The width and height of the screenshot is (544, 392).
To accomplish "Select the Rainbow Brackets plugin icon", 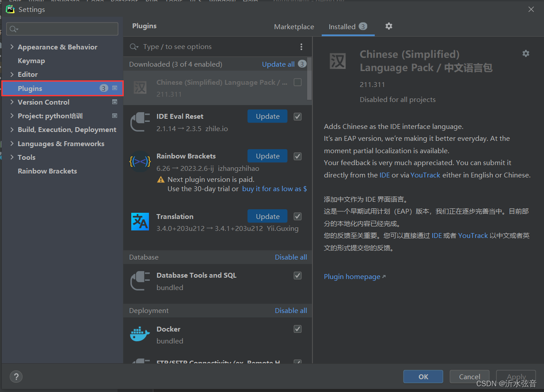I will coord(140,162).
